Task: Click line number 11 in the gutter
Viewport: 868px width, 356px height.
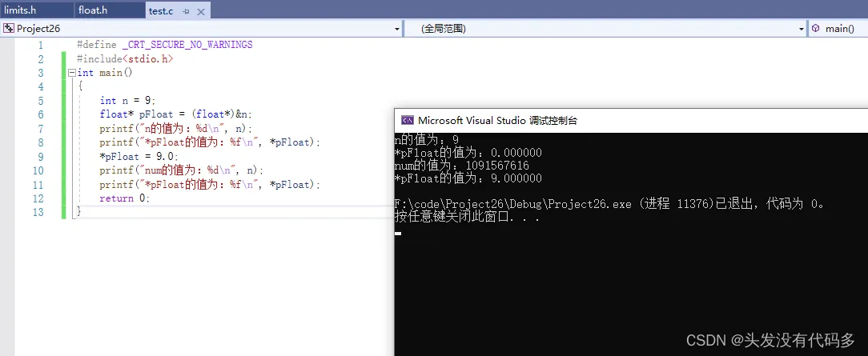Action: (38, 185)
